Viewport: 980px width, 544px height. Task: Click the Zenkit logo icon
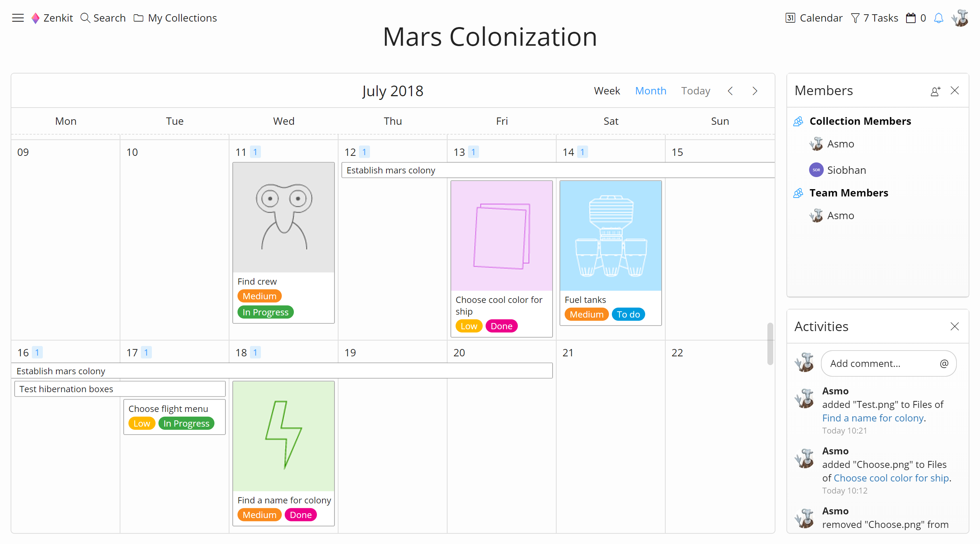tap(35, 18)
